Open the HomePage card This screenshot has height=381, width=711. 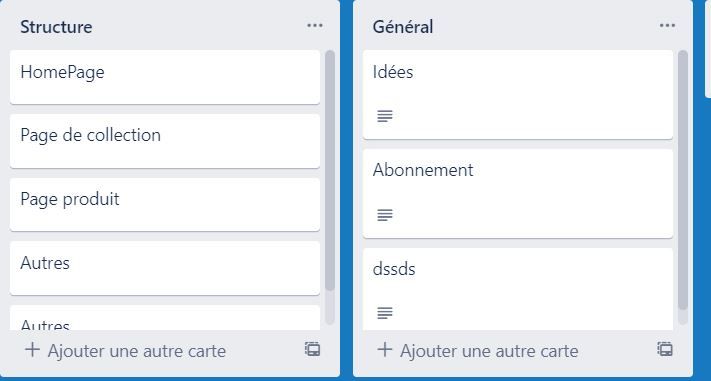[x=165, y=77]
